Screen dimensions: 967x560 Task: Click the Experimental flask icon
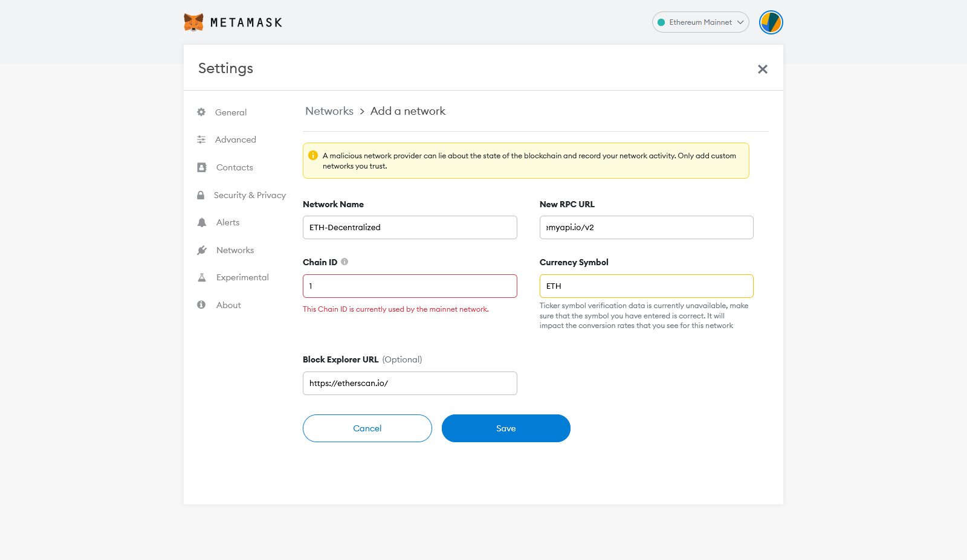tap(202, 277)
